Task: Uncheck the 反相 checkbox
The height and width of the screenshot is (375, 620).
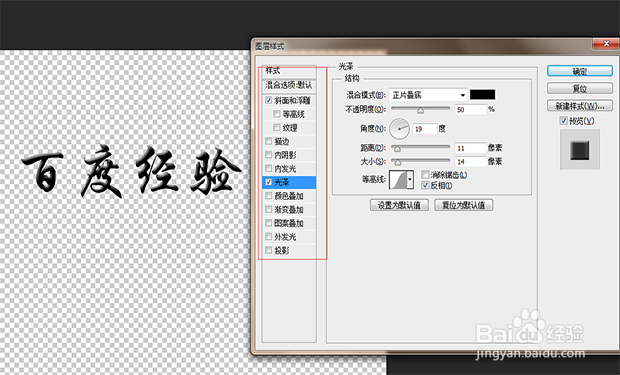Action: point(425,185)
